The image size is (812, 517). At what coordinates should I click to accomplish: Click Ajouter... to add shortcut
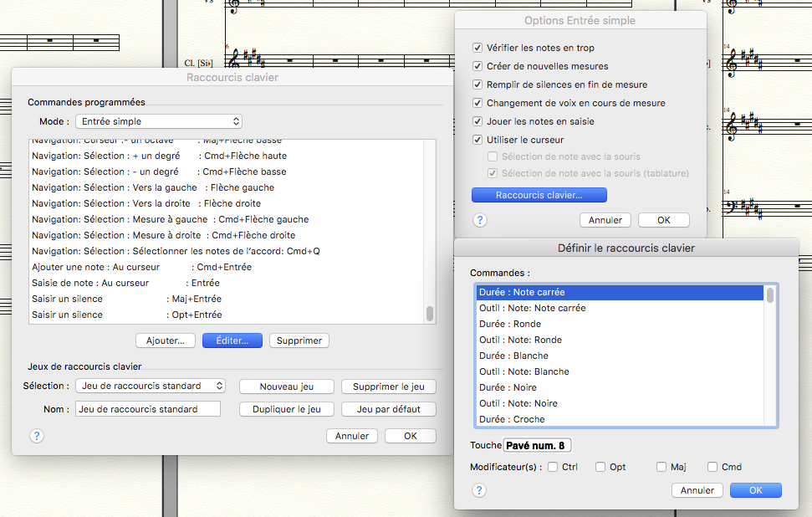(166, 340)
